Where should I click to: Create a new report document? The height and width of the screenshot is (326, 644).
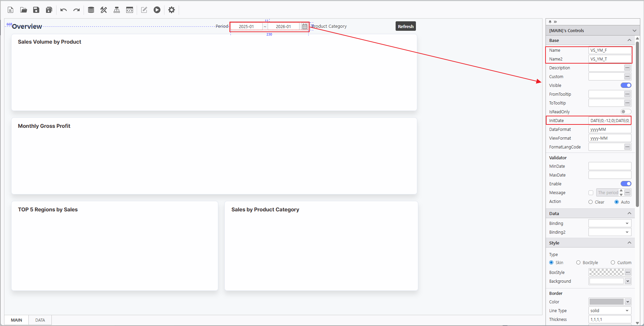(10, 10)
